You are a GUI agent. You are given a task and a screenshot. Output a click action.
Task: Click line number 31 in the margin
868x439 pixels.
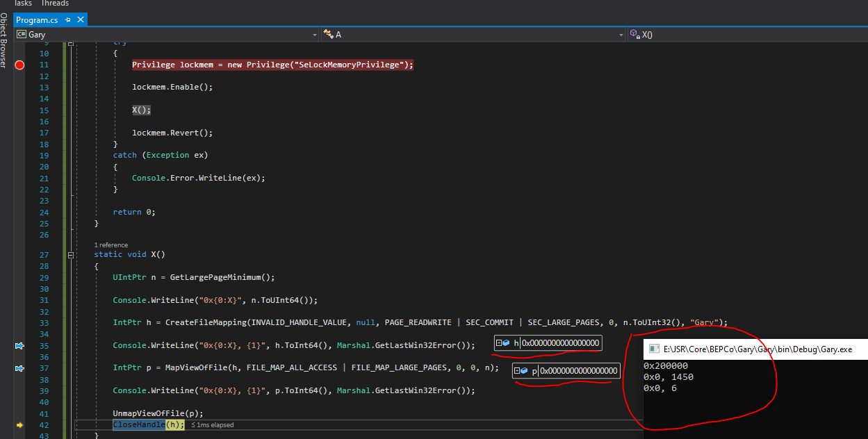click(x=44, y=300)
